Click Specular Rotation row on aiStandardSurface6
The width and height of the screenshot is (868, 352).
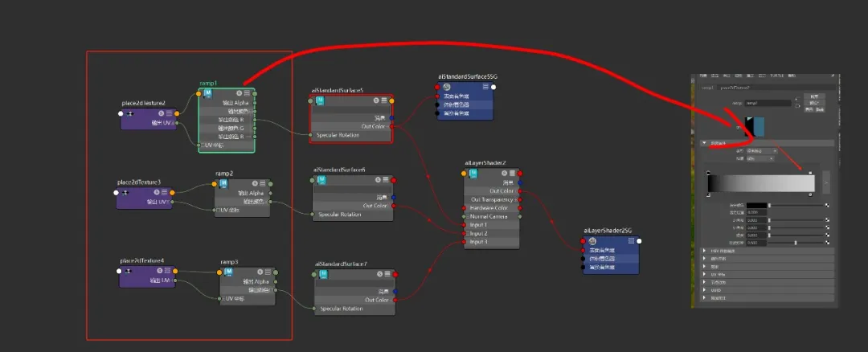click(x=353, y=215)
